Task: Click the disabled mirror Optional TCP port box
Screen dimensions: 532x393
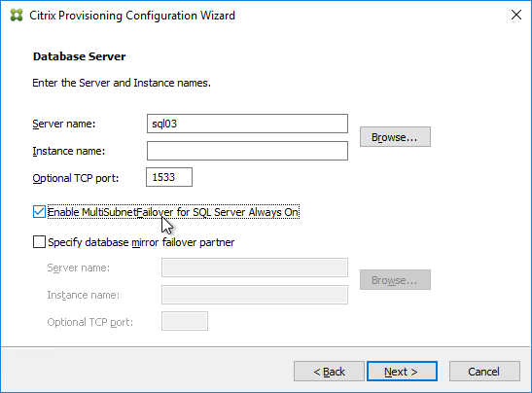Action: pos(185,321)
